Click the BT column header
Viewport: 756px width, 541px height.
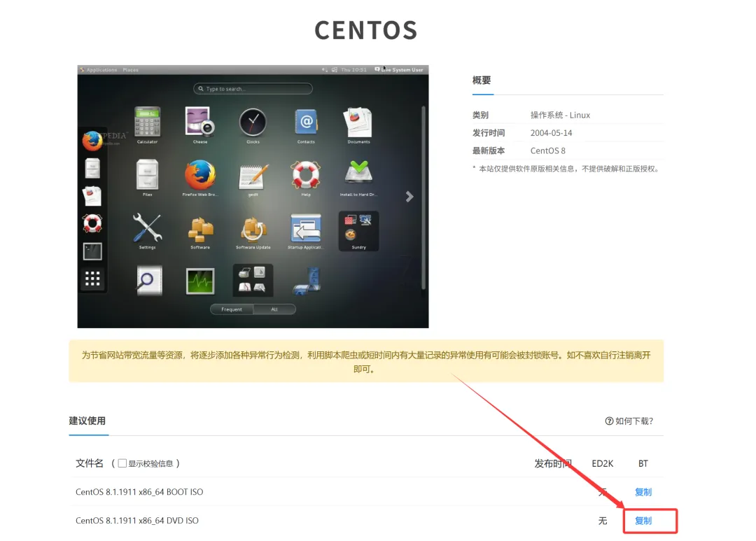pyautogui.click(x=643, y=463)
